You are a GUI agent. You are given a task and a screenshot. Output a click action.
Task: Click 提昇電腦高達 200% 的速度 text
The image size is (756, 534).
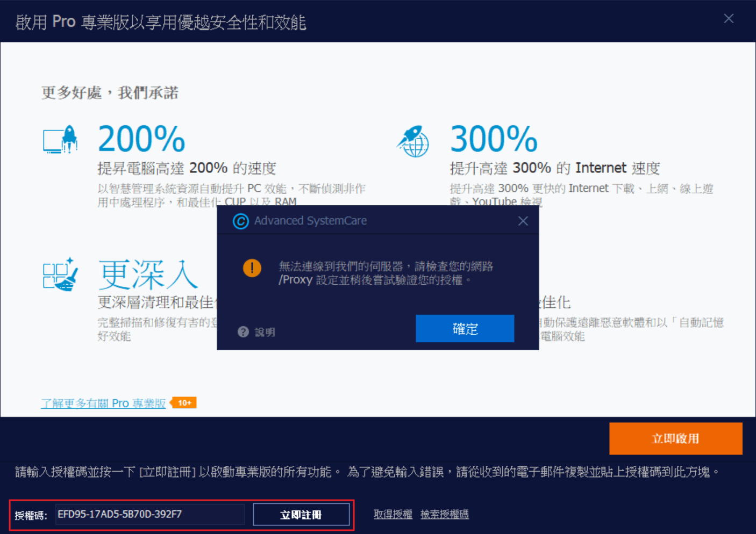[x=187, y=168]
